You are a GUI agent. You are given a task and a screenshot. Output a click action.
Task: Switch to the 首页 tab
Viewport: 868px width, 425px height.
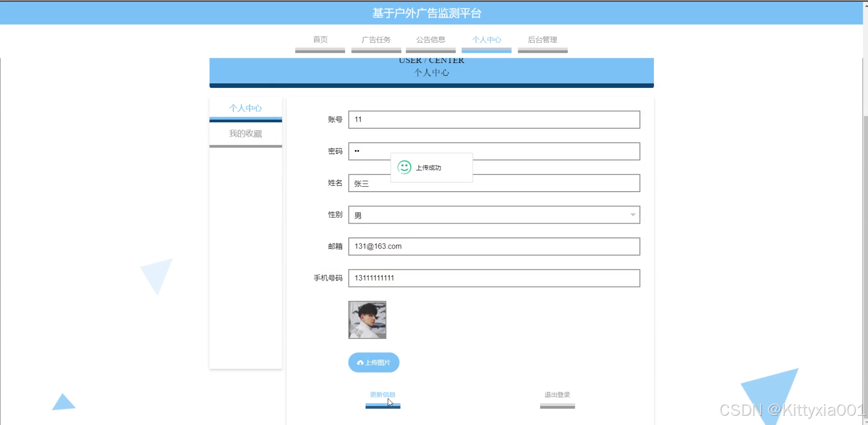coord(320,40)
